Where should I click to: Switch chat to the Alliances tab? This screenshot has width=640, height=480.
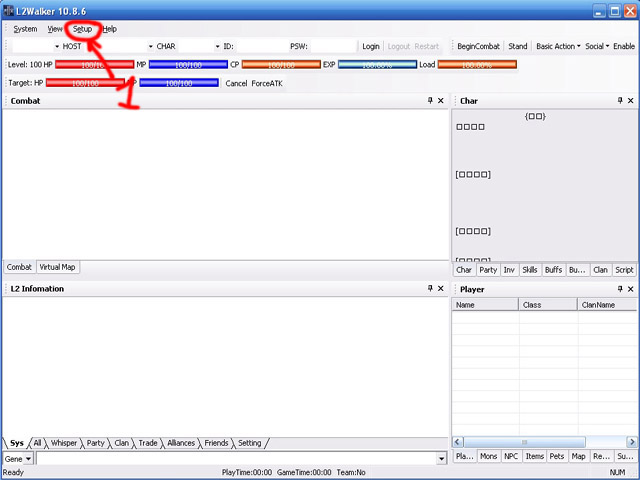(x=181, y=443)
